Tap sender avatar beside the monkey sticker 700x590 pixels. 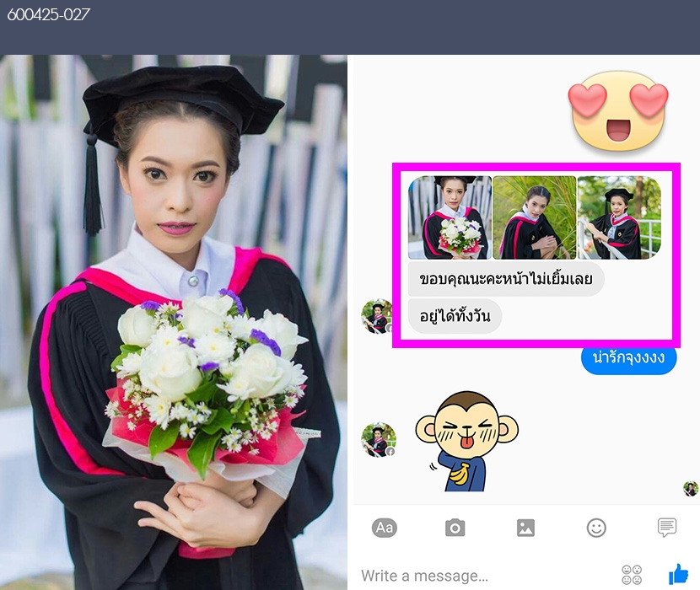(379, 440)
